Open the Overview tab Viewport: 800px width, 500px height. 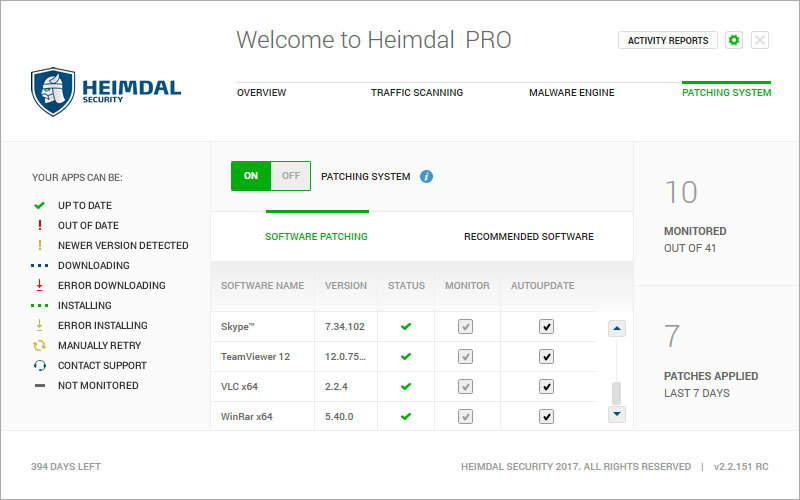[x=261, y=92]
